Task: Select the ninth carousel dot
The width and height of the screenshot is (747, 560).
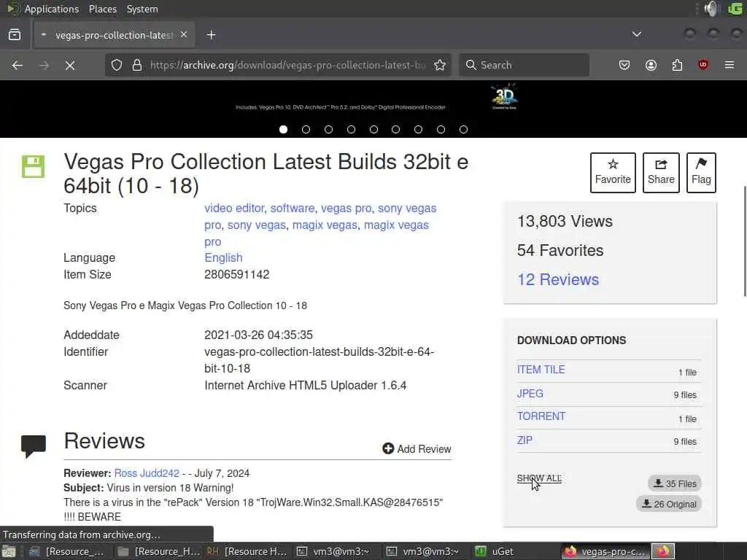Action: (x=463, y=130)
